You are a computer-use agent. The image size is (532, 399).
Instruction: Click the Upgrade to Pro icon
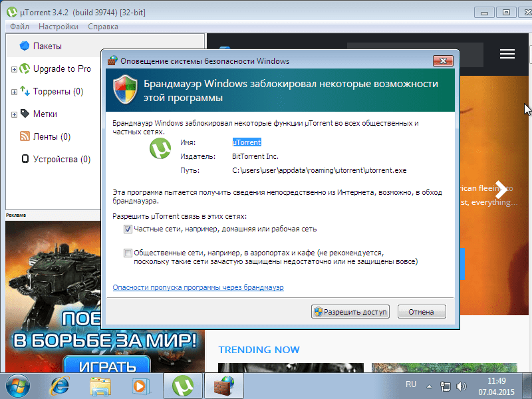[25, 68]
